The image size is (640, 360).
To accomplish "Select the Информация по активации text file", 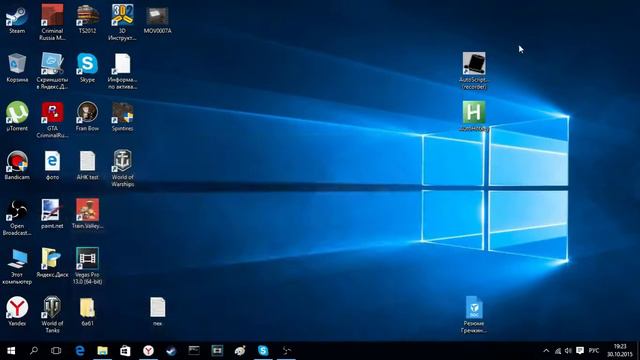I will (x=122, y=71).
